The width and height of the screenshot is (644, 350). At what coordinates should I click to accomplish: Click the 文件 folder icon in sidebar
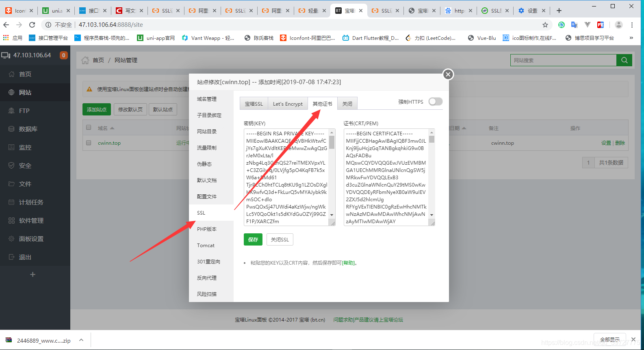click(11, 184)
